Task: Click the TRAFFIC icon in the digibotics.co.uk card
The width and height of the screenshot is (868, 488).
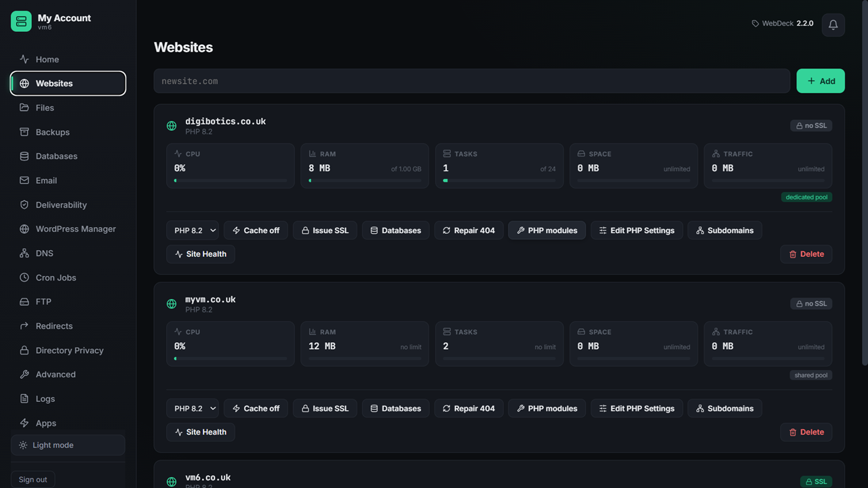Action: pyautogui.click(x=715, y=154)
